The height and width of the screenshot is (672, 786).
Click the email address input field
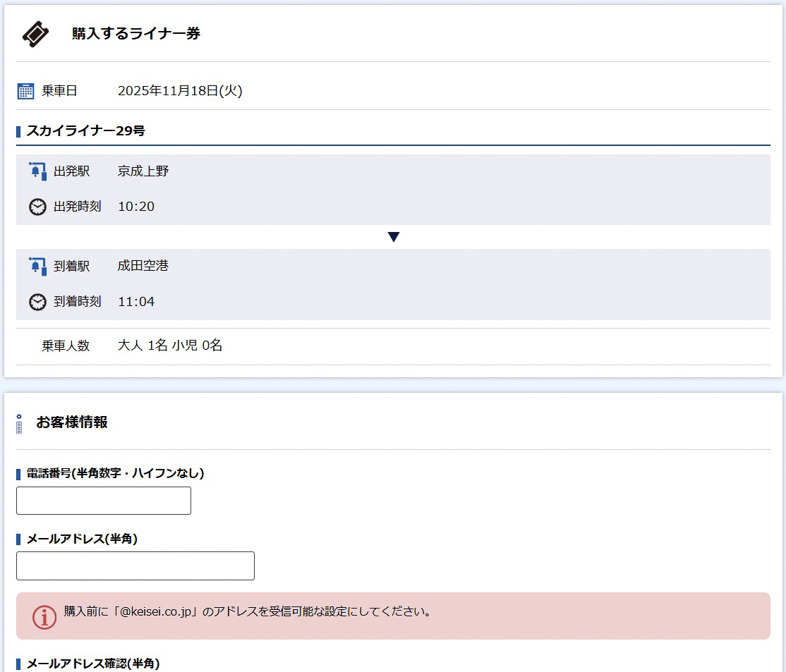click(135, 566)
